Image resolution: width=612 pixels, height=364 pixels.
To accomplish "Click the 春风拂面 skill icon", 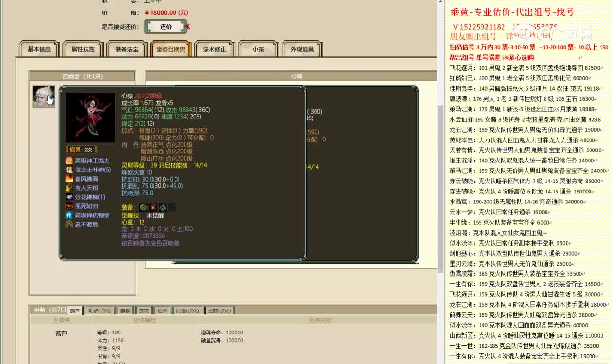I will coord(69,179).
